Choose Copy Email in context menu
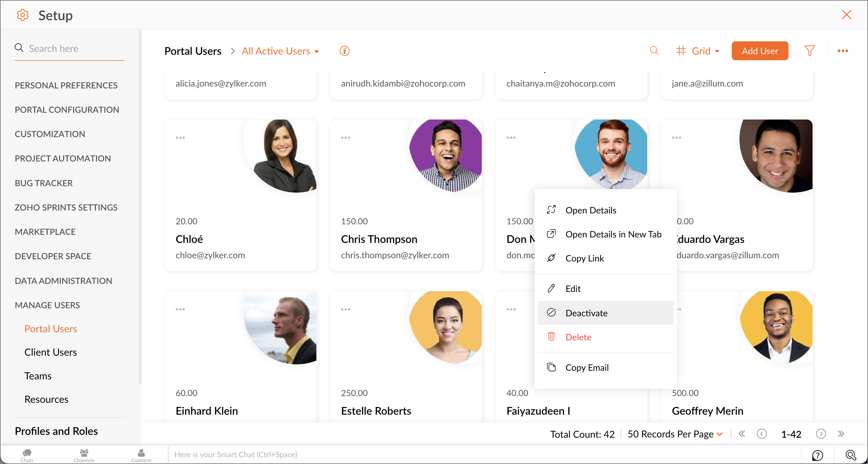The width and height of the screenshot is (868, 464). coord(587,367)
